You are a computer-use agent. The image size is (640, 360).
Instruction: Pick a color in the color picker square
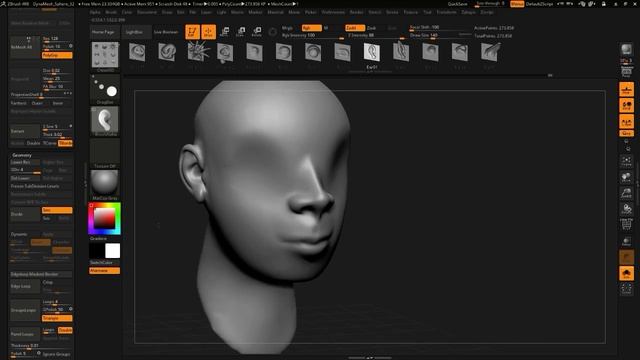(x=104, y=219)
